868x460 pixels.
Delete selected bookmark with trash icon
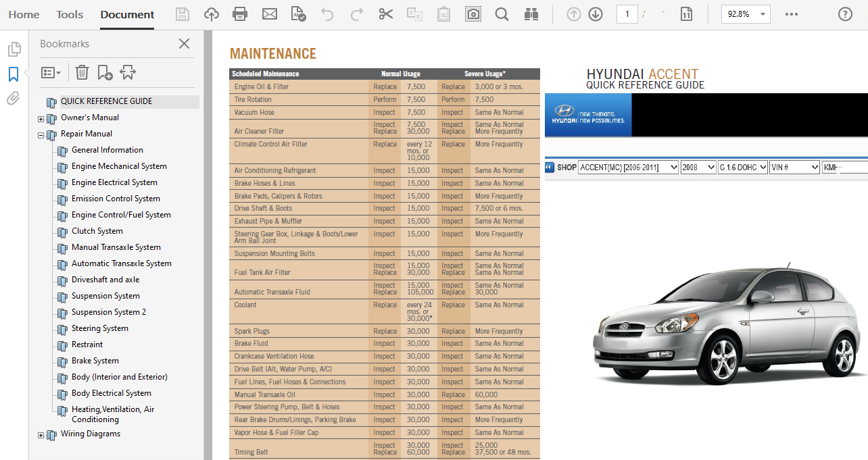click(x=81, y=72)
